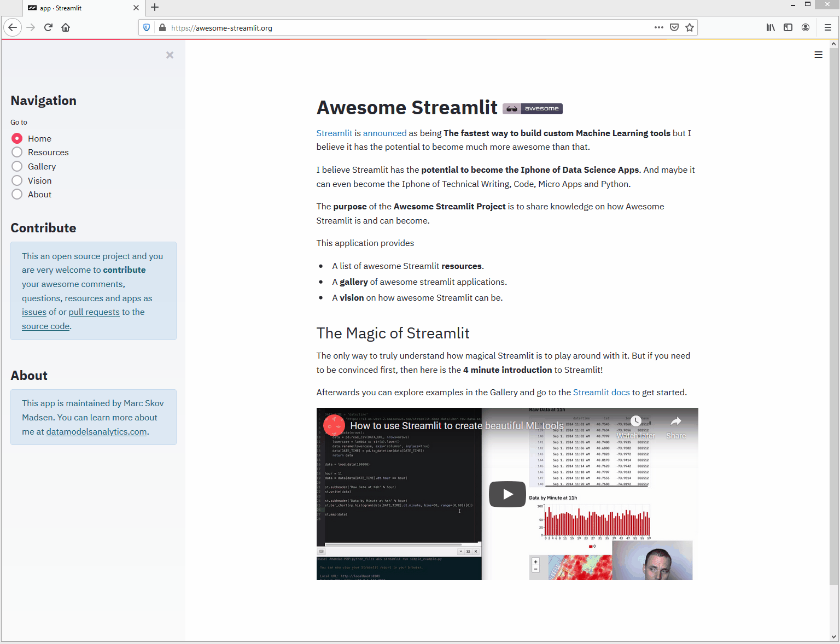Play the Streamlit introduction video

pos(507,494)
